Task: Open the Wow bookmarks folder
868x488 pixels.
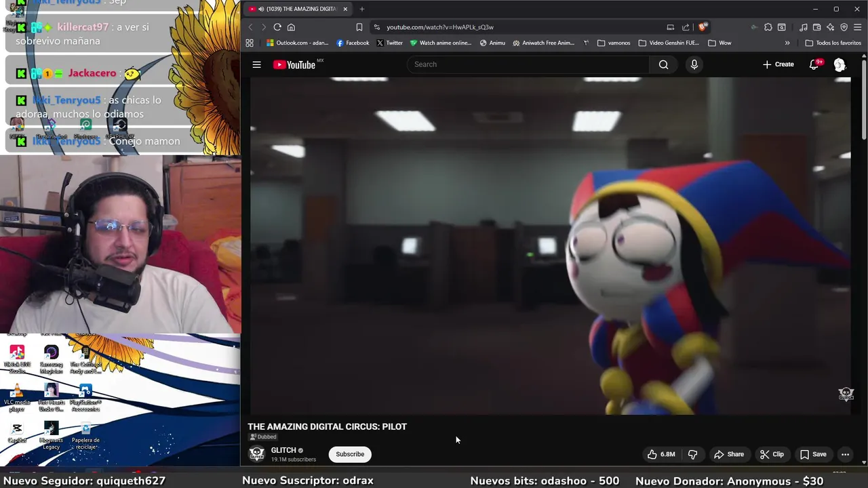Action: pos(719,43)
